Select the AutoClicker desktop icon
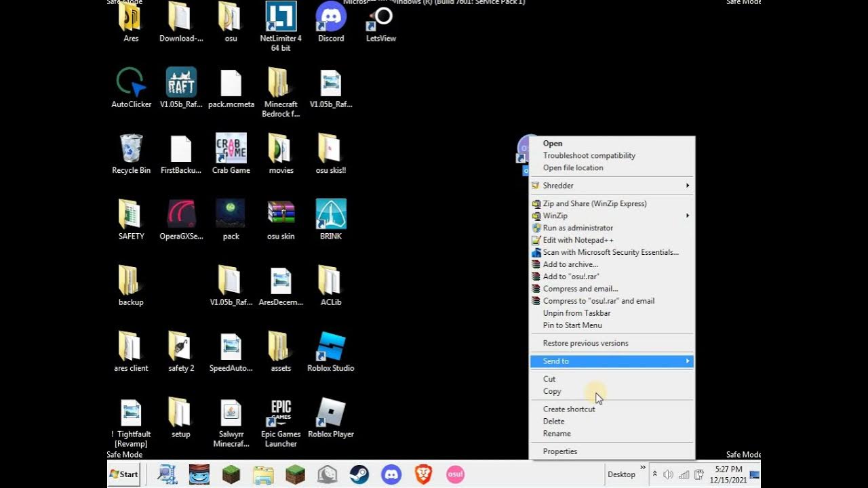The image size is (868, 488). pyautogui.click(x=131, y=87)
